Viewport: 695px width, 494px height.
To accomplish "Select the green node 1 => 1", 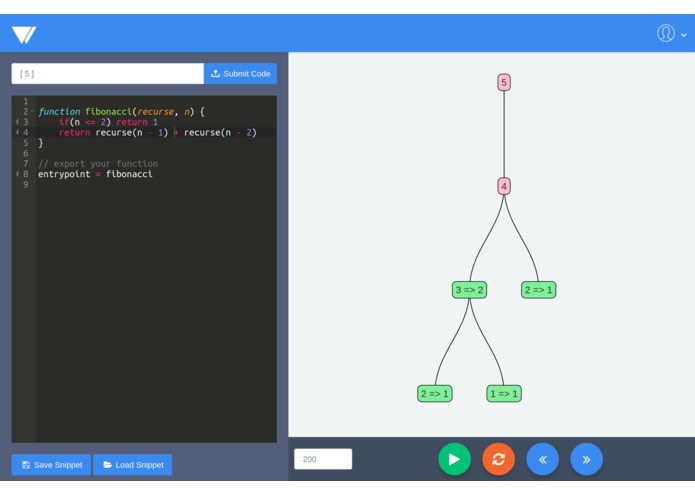I will pyautogui.click(x=504, y=393).
